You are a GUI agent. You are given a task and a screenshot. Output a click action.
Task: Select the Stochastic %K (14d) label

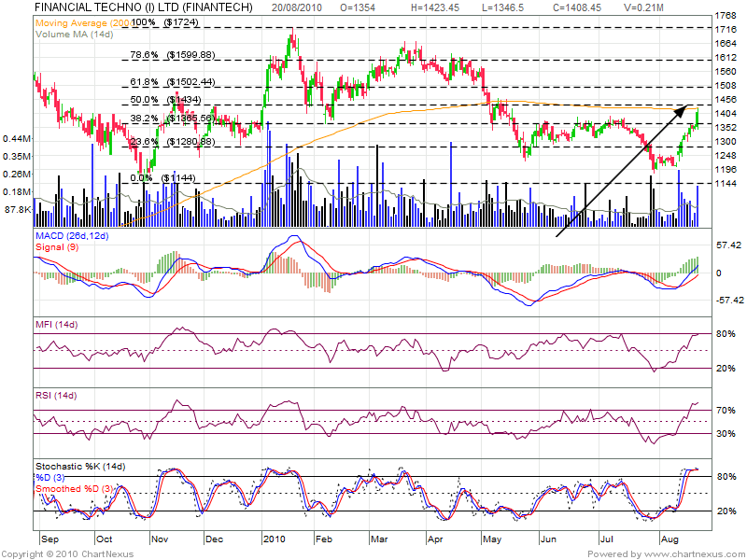[x=79, y=467]
